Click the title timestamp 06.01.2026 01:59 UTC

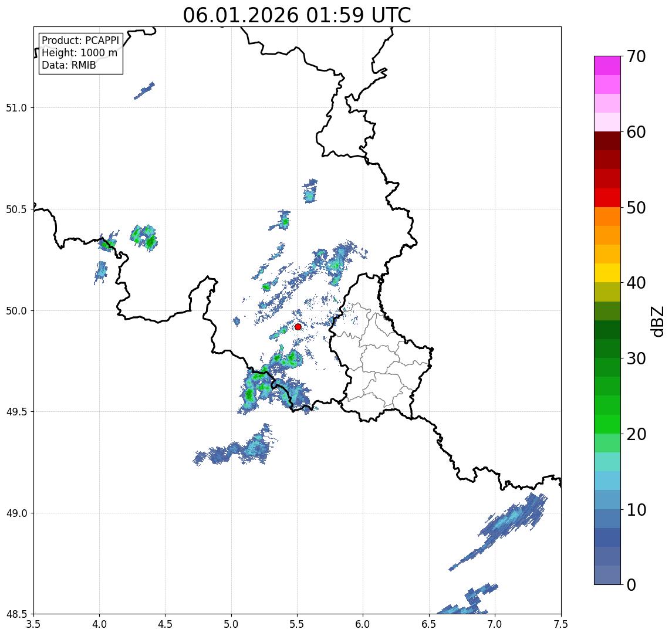pyautogui.click(x=296, y=15)
